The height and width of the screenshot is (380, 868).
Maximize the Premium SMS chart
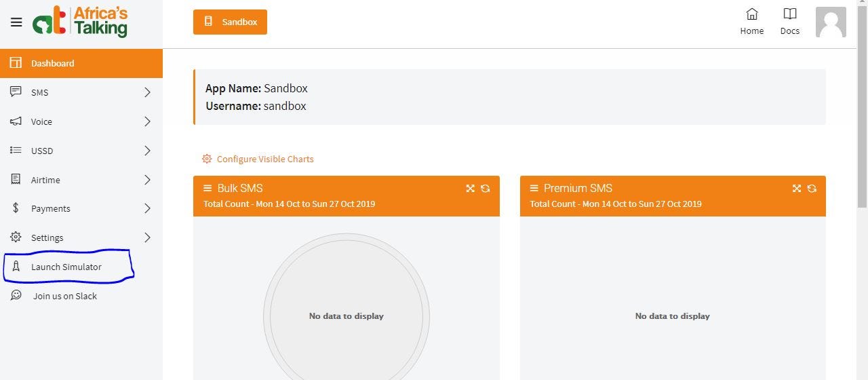pyautogui.click(x=797, y=189)
